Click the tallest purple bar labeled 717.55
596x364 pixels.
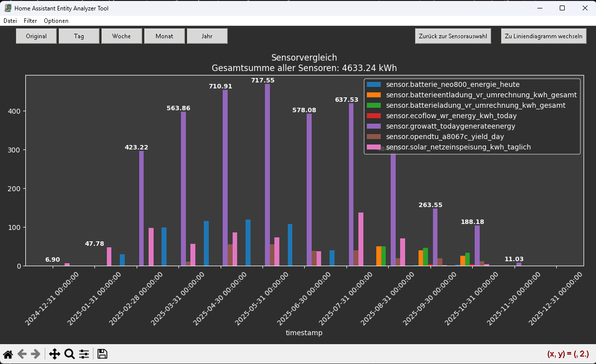(267, 174)
